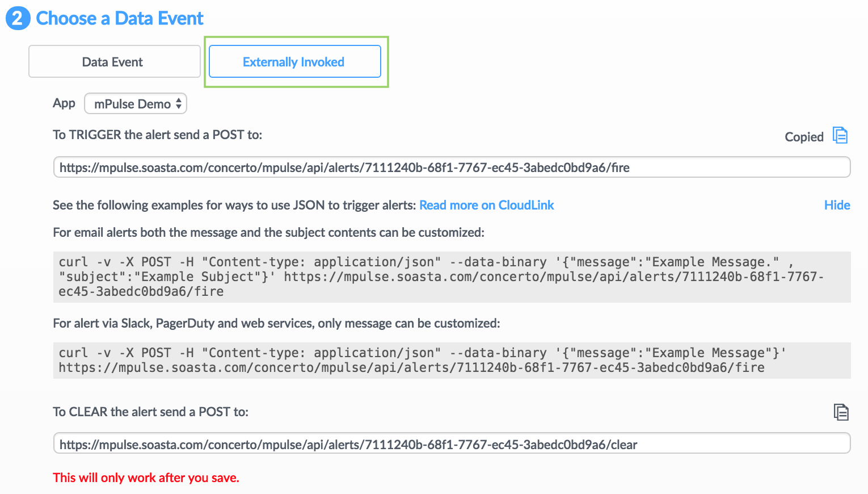Open the Read more on CloudLink link
This screenshot has height=494, width=868.
click(487, 205)
